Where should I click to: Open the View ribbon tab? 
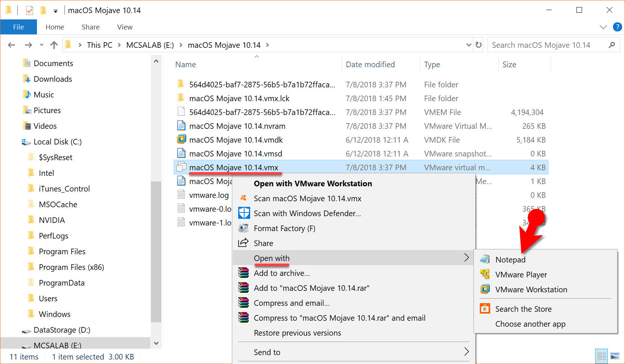125,27
